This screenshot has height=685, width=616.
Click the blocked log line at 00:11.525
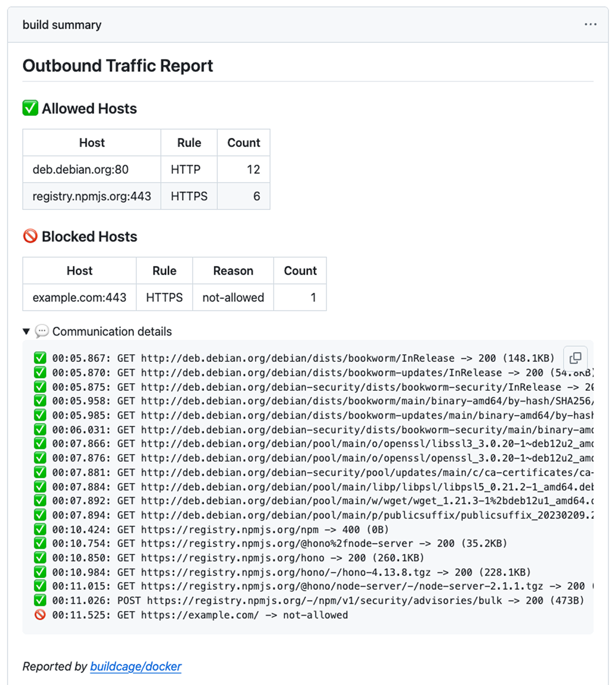click(x=191, y=615)
